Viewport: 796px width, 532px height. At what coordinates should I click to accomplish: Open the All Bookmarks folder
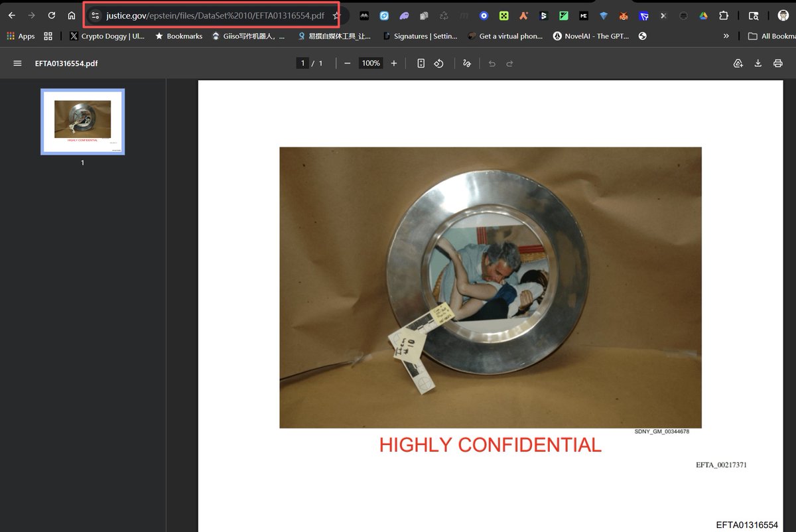tap(771, 36)
